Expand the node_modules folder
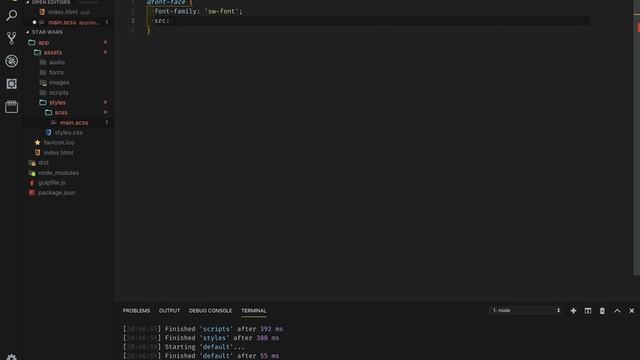Viewport: 640px width, 360px height. [58, 173]
